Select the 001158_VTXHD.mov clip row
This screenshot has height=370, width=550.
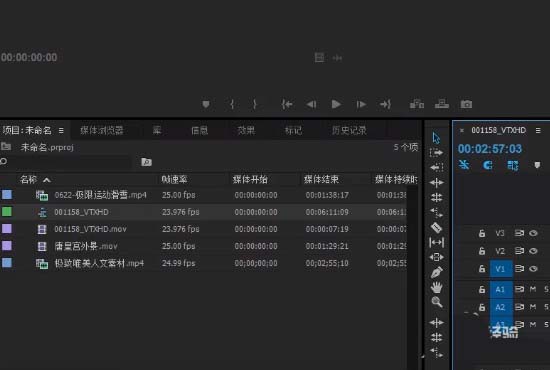pos(203,229)
